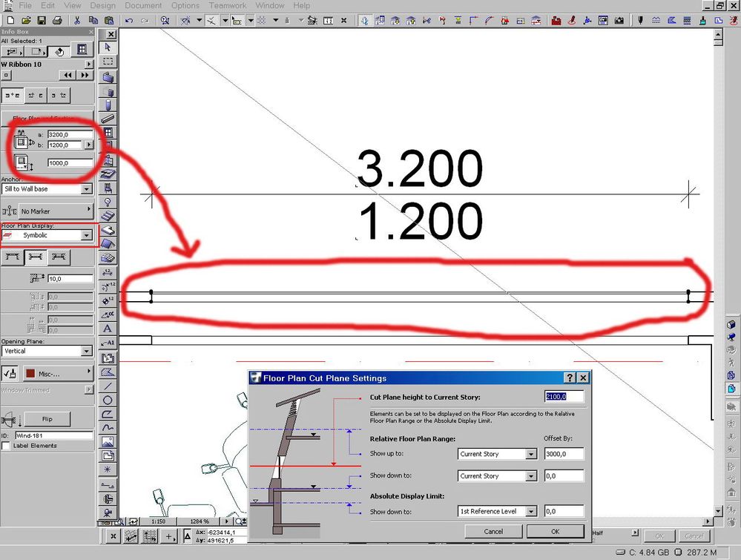The height and width of the screenshot is (560, 741).
Task: Toggle the third window reveal geometry button
Action: [59, 257]
